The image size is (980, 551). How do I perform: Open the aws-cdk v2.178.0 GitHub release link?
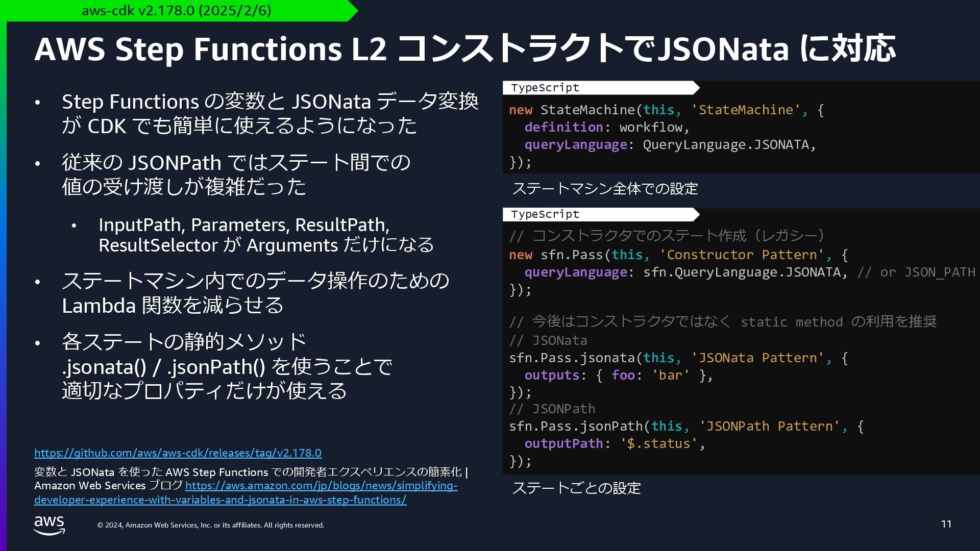click(178, 453)
